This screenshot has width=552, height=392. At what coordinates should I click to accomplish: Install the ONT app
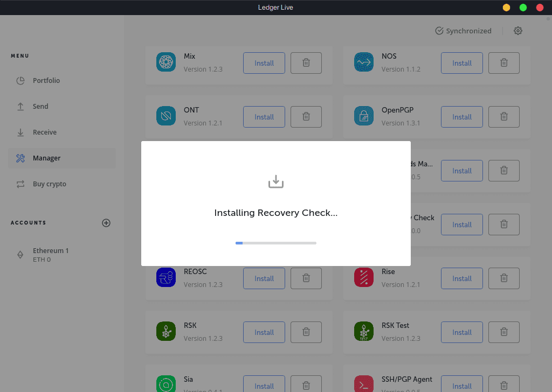(264, 117)
